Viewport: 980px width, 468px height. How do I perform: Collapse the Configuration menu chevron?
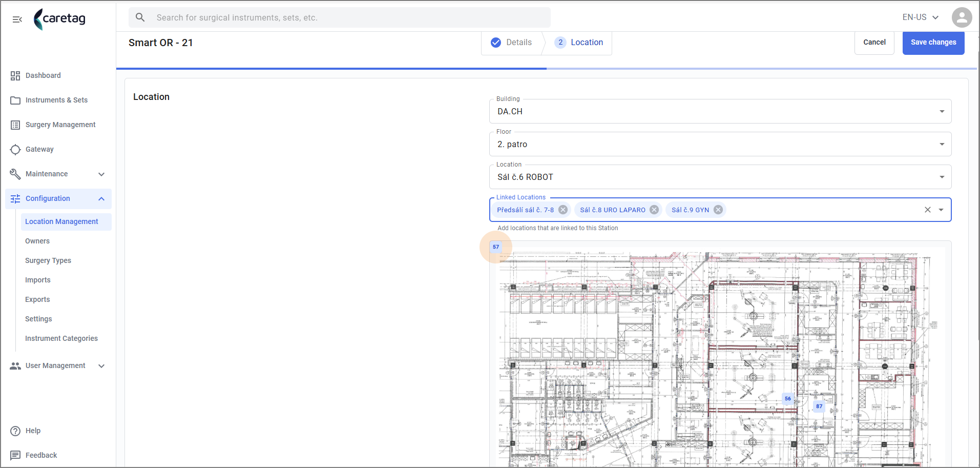(x=101, y=199)
